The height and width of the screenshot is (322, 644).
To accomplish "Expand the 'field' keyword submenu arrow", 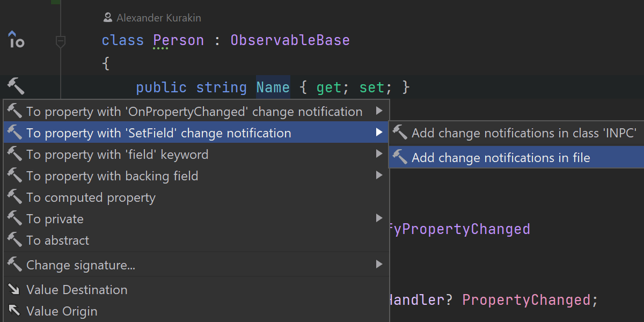I will click(x=379, y=154).
